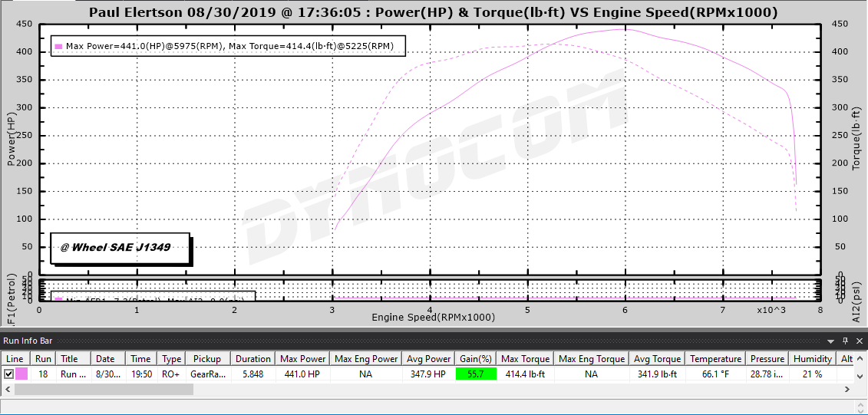Sort runs by Avg Torque column header

coord(657,359)
